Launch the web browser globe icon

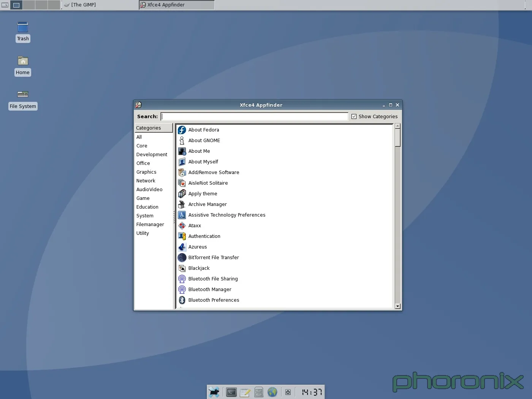272,392
